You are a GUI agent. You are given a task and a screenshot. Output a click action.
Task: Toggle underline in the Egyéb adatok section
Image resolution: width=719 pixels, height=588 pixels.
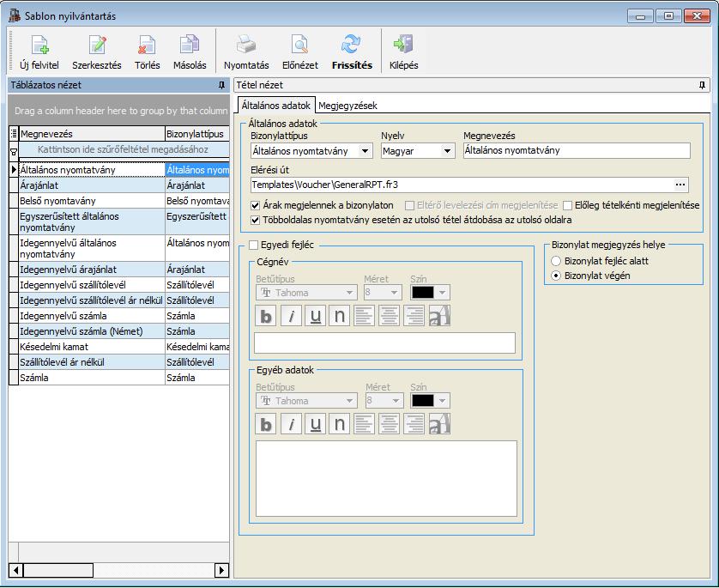click(x=316, y=424)
